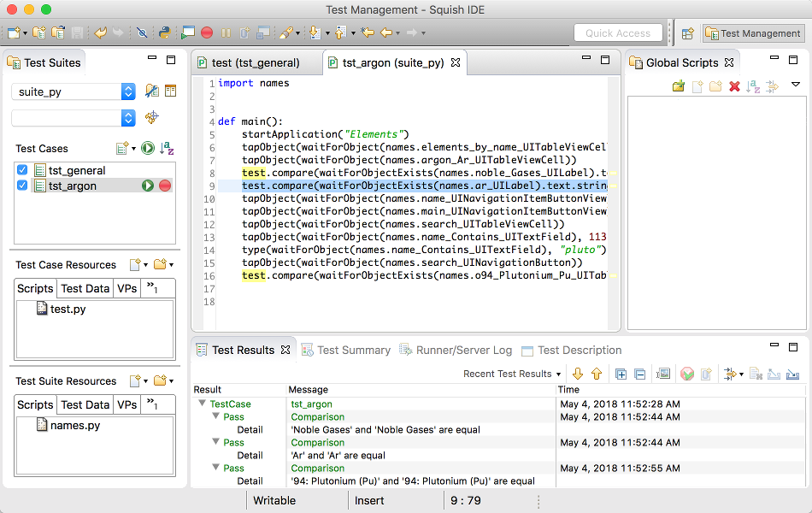Collapse the TestCase row in results

point(202,404)
